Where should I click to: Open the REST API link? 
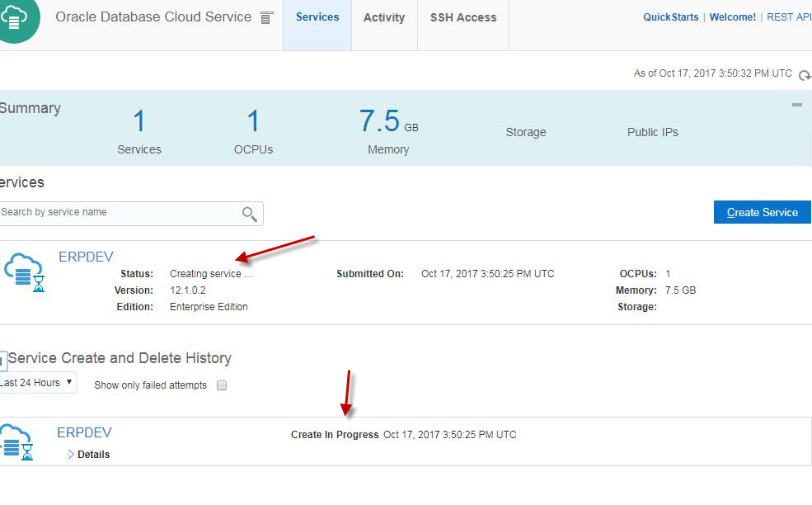click(789, 17)
